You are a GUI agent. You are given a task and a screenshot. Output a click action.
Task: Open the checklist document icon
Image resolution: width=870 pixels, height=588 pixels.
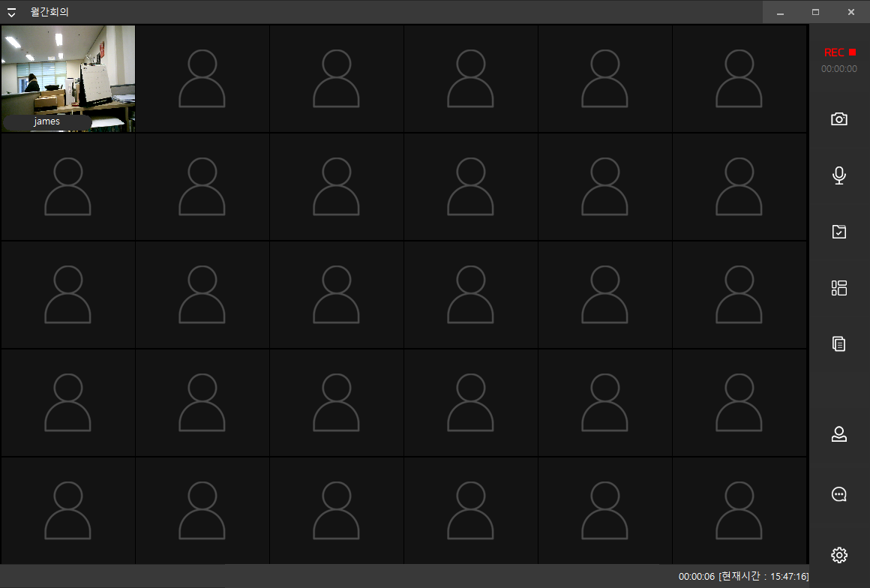839,231
